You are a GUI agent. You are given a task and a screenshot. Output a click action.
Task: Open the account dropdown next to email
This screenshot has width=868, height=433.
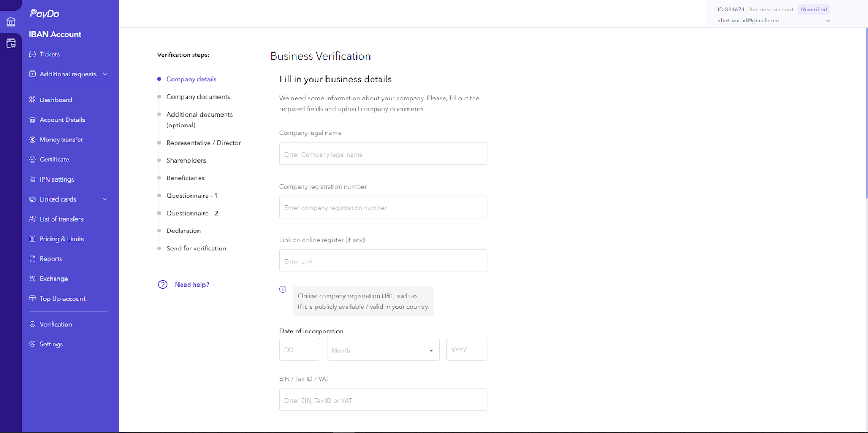(828, 21)
